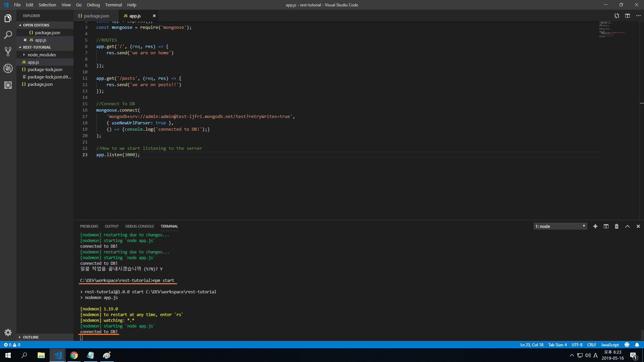Change language mode JavaScript
The width and height of the screenshot is (644, 362).
(x=610, y=345)
